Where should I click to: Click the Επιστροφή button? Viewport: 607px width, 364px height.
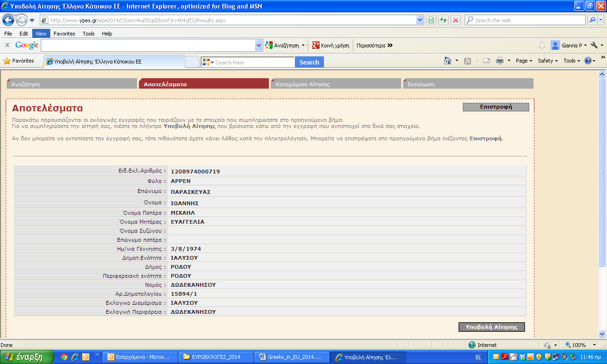coord(496,107)
